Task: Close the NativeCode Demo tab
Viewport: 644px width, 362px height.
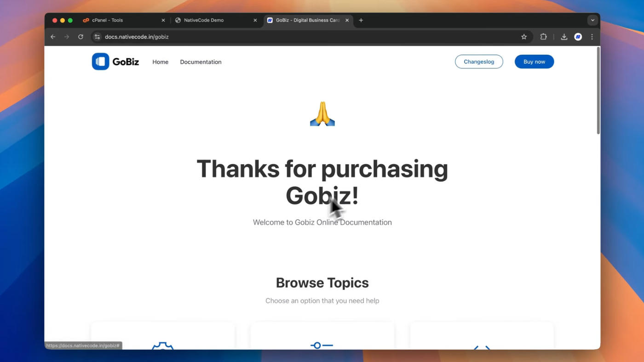Action: [255, 20]
